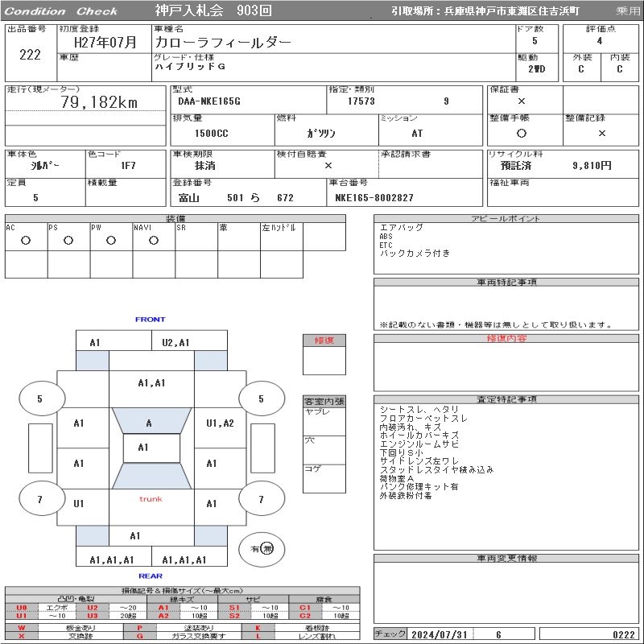Click the fuel type 'ガソリン'
The width and height of the screenshot is (644, 644).
pos(321,134)
